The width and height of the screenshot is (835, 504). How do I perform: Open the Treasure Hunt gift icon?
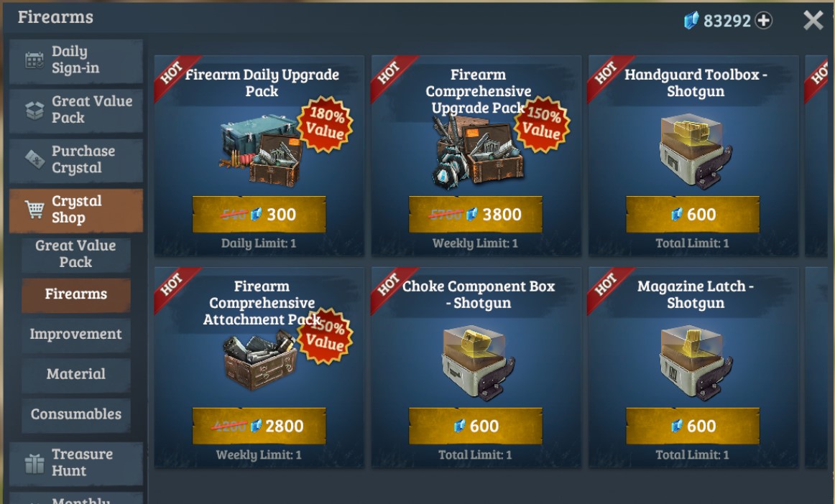coord(34,463)
